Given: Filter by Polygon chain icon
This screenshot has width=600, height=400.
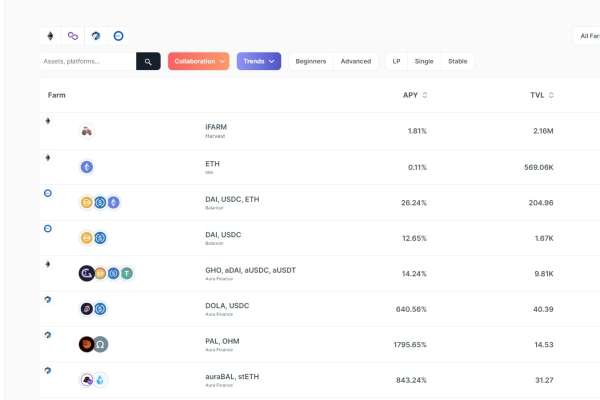Looking at the screenshot, I should [73, 36].
